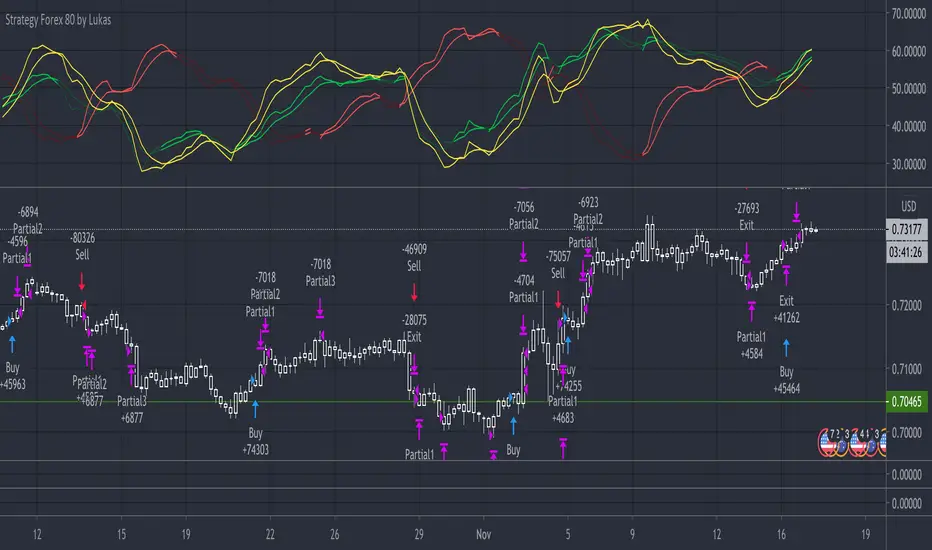932x550 pixels.
Task: Click the red Sell arrow under -80326
Action: [82, 281]
